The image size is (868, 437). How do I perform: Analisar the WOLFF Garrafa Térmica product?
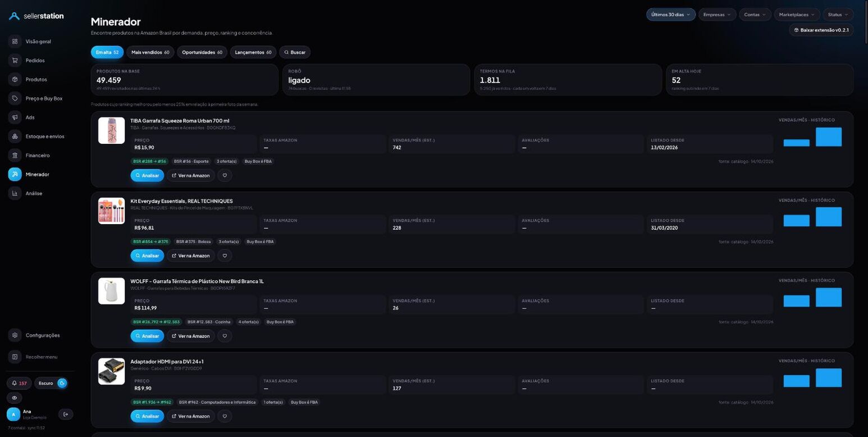click(x=147, y=336)
